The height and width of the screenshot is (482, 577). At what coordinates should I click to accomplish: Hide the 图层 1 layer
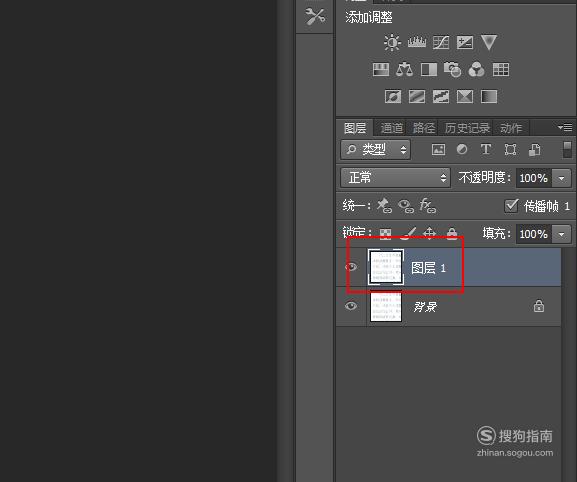[x=351, y=267]
